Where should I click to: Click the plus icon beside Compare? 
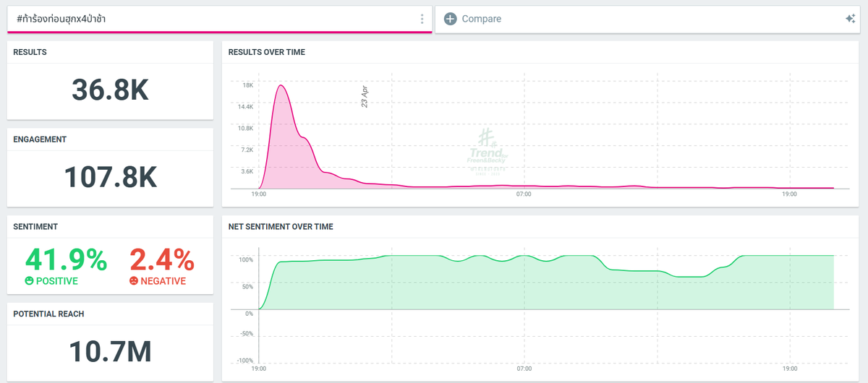[x=450, y=19]
